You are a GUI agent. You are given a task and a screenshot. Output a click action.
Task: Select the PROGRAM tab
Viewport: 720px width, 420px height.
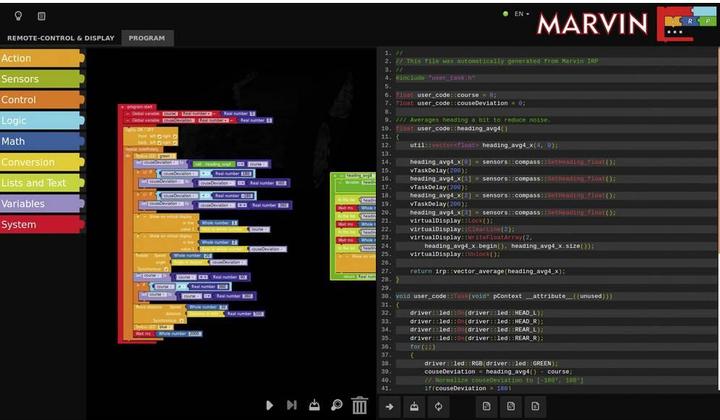[x=147, y=38]
